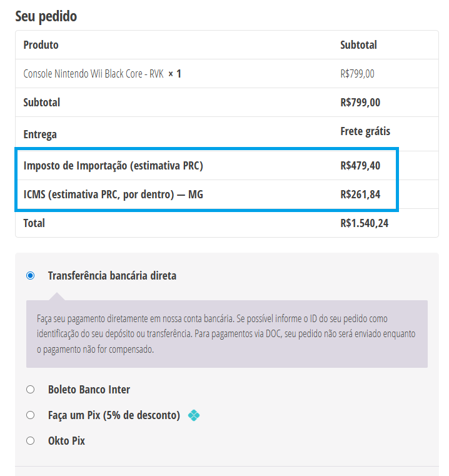
Task: Click the R$479,40 import tax amount
Action: (x=360, y=166)
